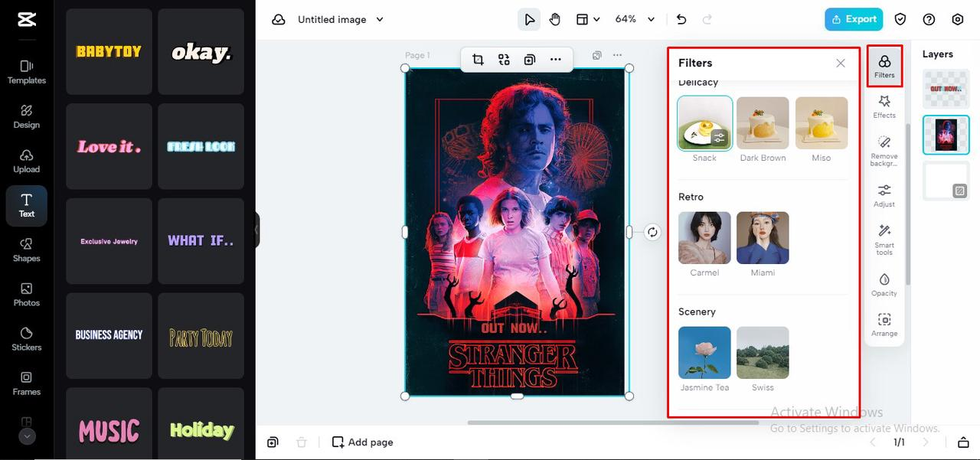Open the Remove background tool

[884, 151]
